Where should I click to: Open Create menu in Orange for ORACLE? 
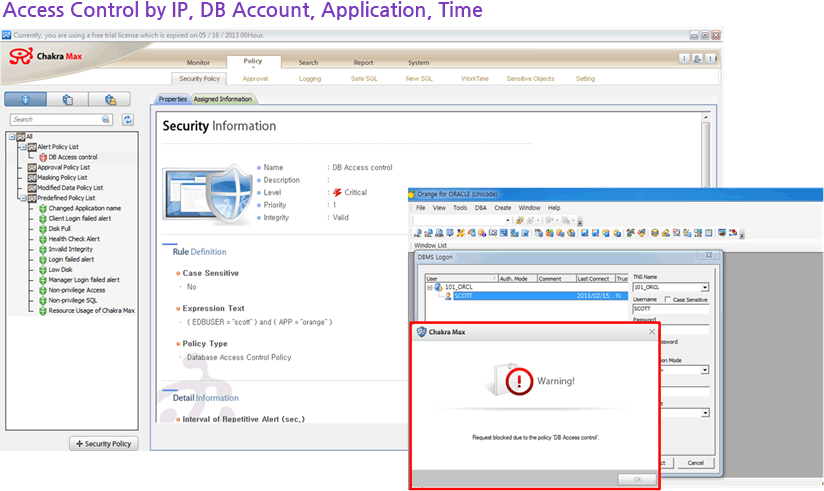tap(502, 208)
